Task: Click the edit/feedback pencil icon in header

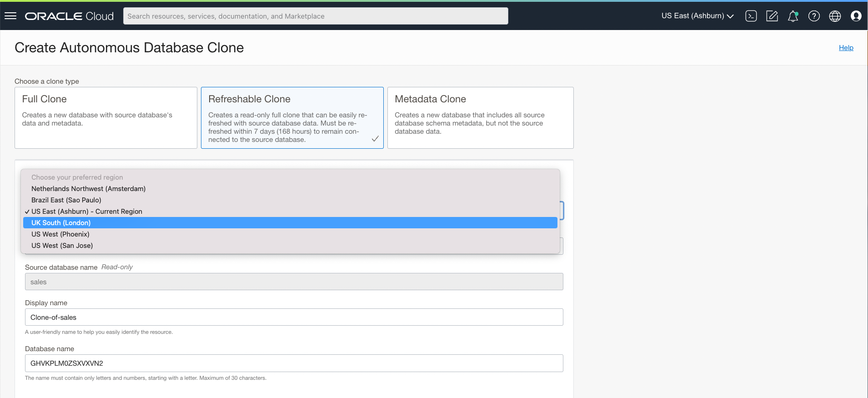Action: click(772, 16)
